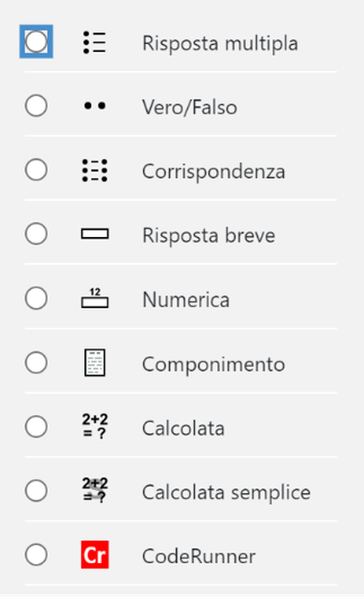This screenshot has width=364, height=597.
Task: Select the Vero/Falso radio button
Action: tap(36, 106)
